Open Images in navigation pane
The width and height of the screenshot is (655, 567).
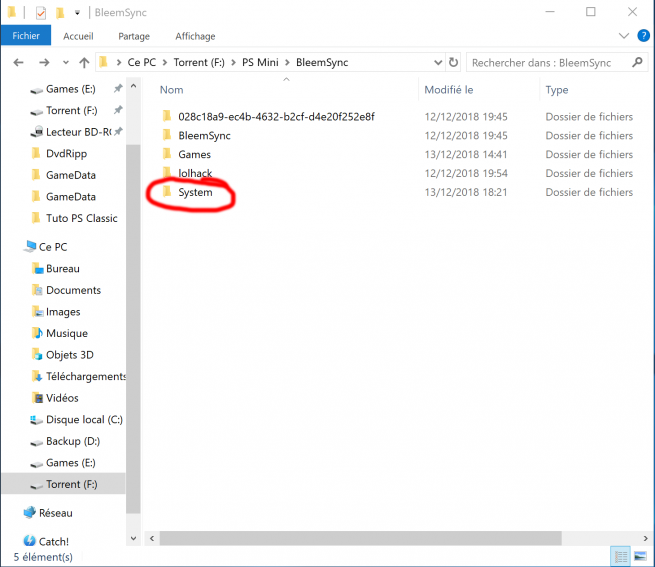pyautogui.click(x=63, y=312)
